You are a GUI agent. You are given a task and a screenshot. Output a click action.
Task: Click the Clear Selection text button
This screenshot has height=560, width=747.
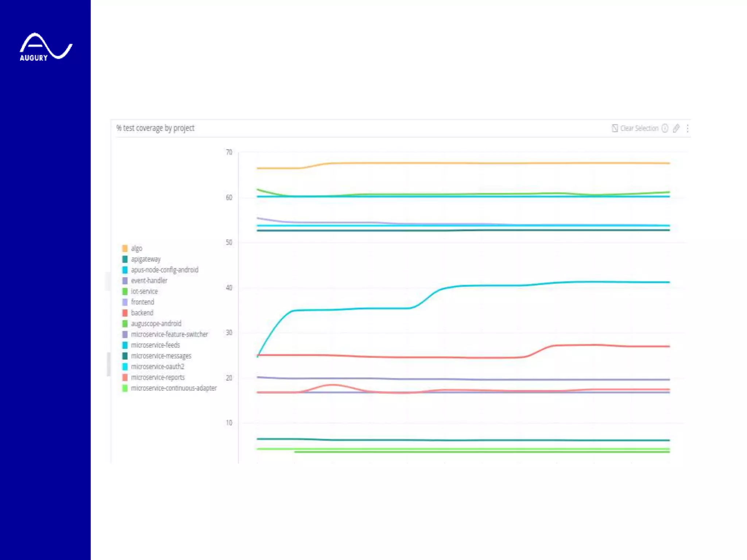click(639, 128)
